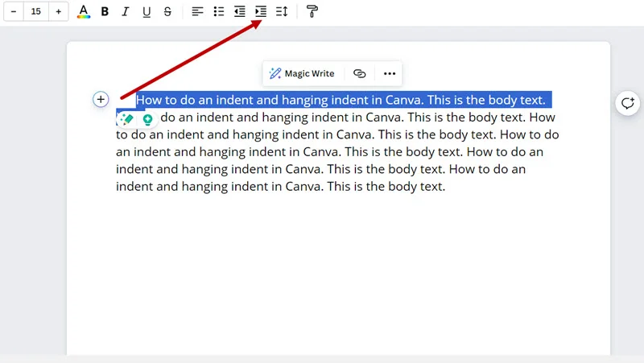
Task: Click the font size field showing 15
Action: [x=35, y=11]
